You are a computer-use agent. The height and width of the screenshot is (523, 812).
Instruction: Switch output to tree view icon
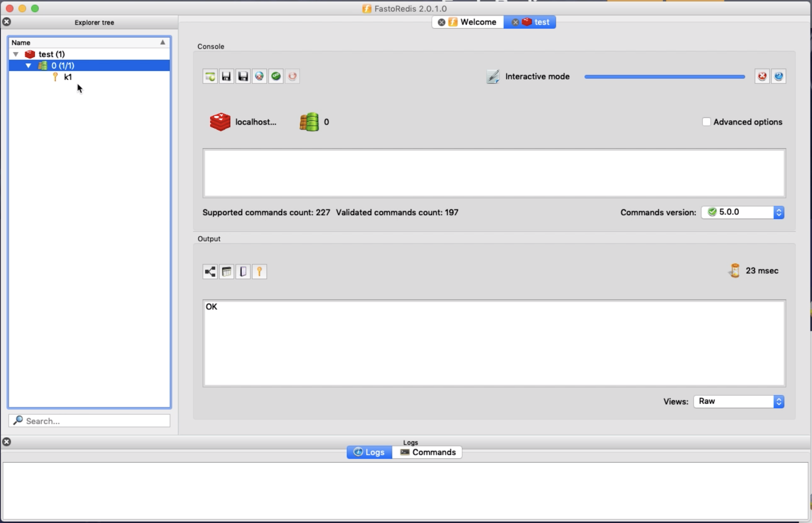click(x=210, y=272)
